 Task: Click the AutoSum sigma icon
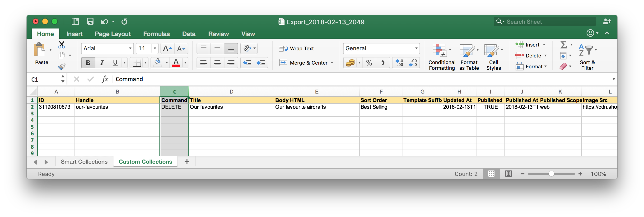pyautogui.click(x=564, y=45)
